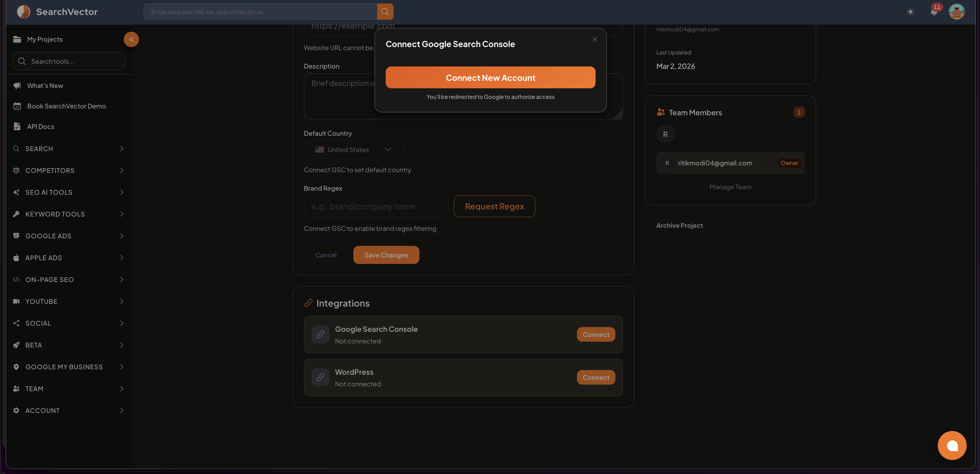Open the Default Country United States dropdown
The width and height of the screenshot is (980, 474).
(353, 150)
